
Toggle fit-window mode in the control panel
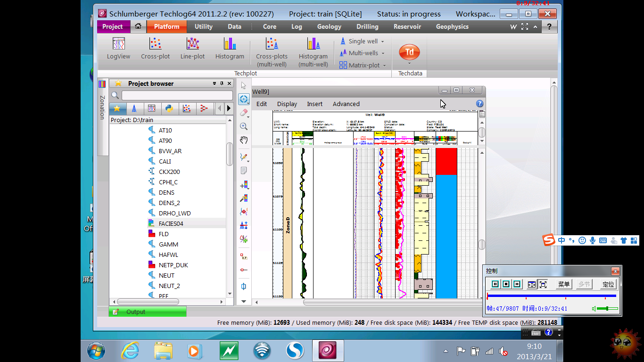pyautogui.click(x=532, y=284)
